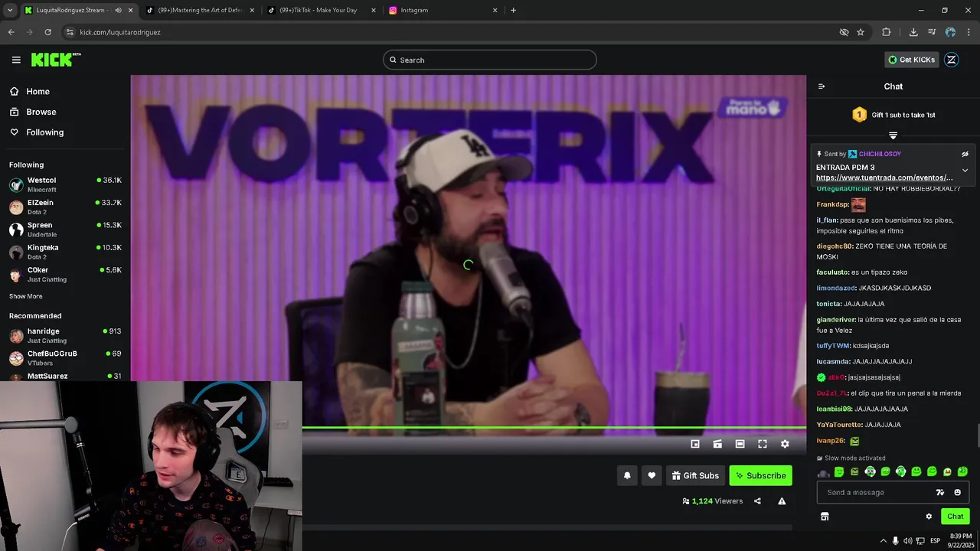Switch to the Instagram browser tab
Image resolution: width=980 pixels, height=551 pixels.
(443, 10)
